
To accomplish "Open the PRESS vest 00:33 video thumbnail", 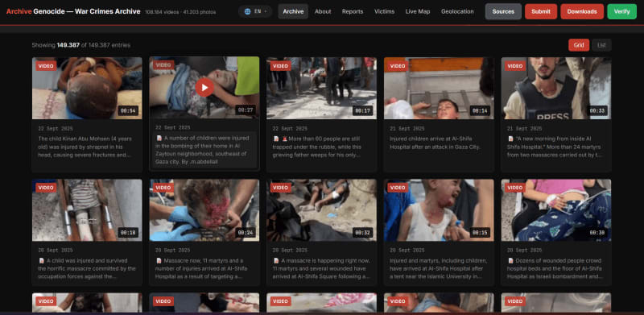I will (x=556, y=88).
